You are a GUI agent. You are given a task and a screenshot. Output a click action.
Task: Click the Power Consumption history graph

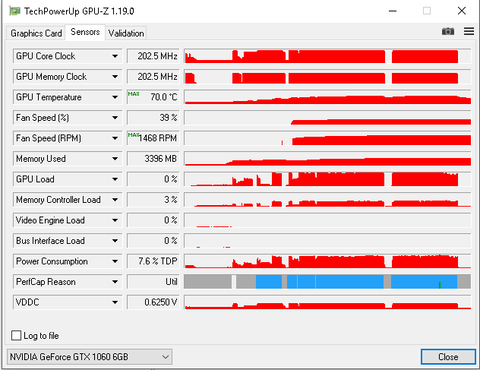click(x=328, y=261)
